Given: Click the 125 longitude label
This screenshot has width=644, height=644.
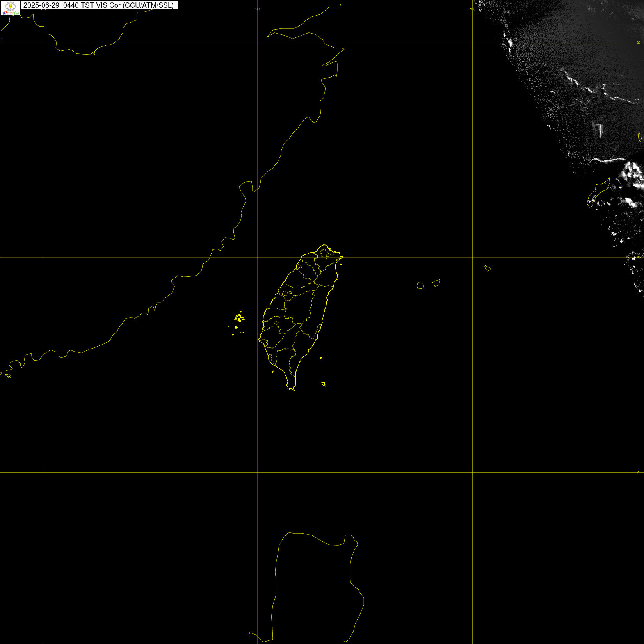Looking at the screenshot, I should click(x=473, y=9).
